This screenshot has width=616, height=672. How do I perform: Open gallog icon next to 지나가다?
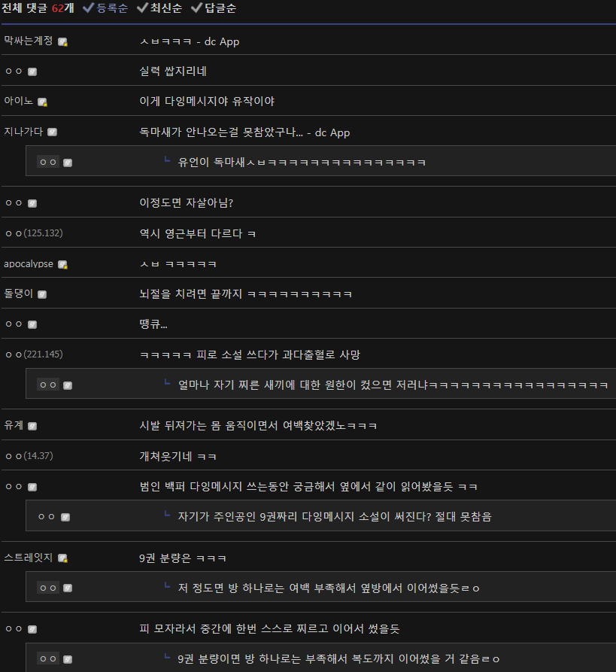52,132
